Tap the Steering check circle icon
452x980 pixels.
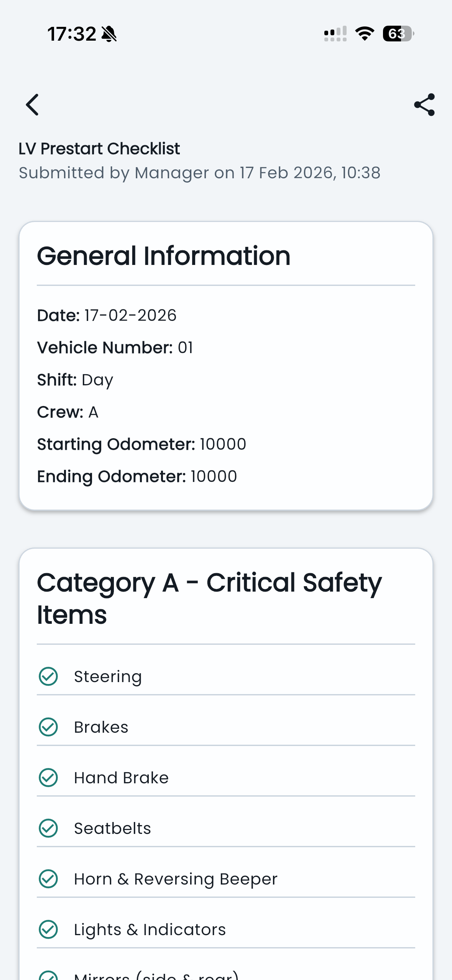[x=48, y=676]
